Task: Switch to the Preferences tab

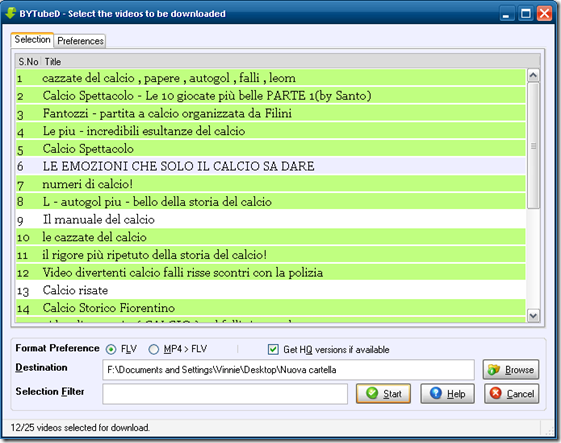Action: tap(80, 41)
